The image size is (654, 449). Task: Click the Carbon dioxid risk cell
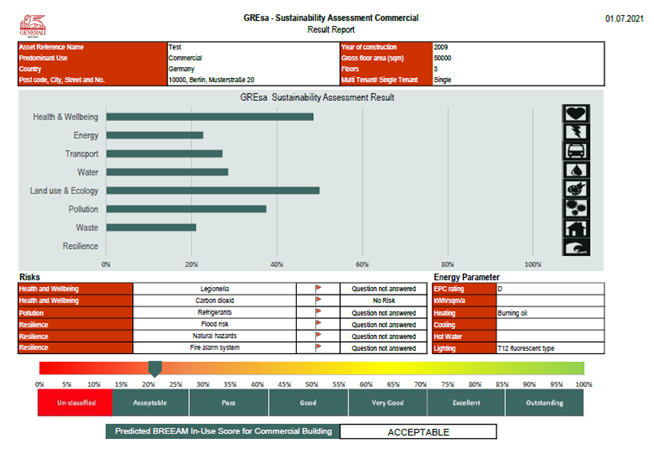pyautogui.click(x=214, y=300)
